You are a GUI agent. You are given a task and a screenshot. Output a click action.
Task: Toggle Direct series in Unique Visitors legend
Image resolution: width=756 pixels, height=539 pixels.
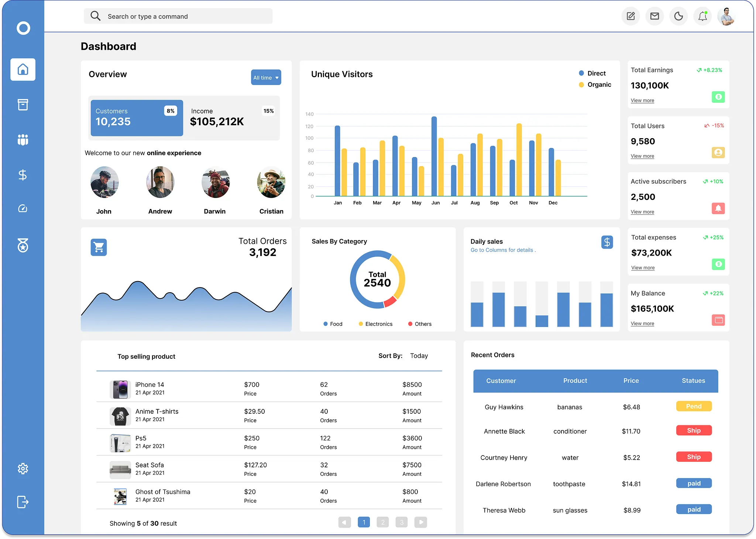592,73
